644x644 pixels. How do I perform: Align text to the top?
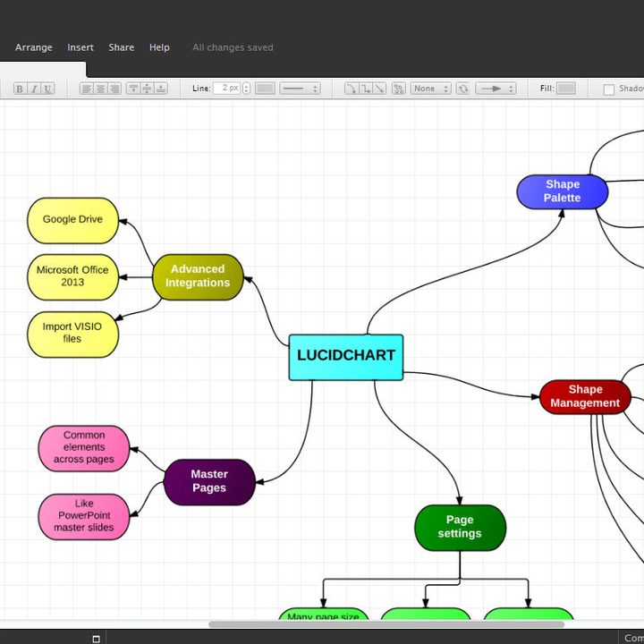133,89
